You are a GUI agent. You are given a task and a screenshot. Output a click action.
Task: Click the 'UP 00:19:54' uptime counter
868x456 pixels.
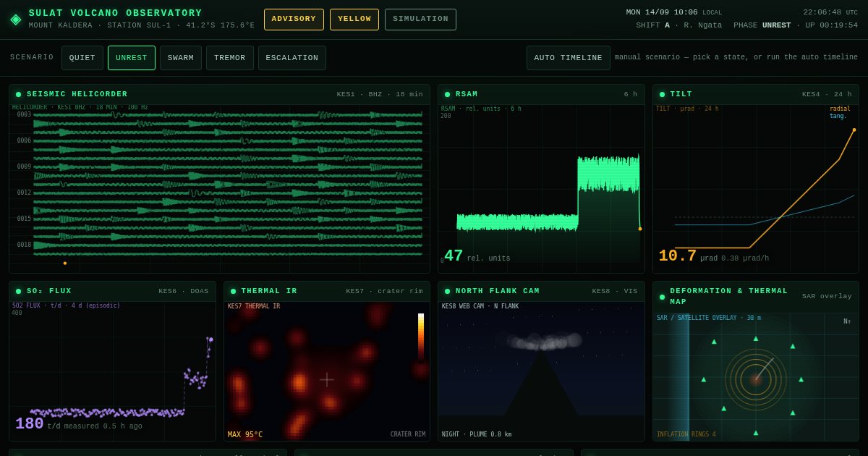[829, 25]
